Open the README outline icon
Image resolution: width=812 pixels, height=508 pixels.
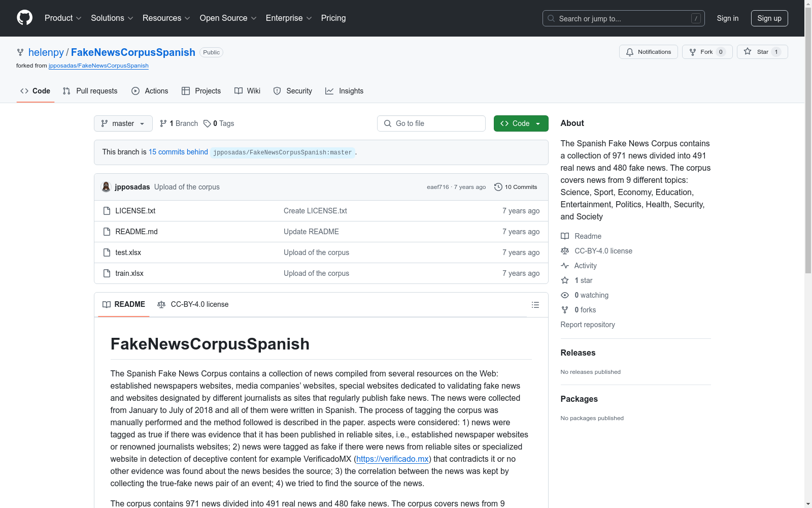point(535,305)
